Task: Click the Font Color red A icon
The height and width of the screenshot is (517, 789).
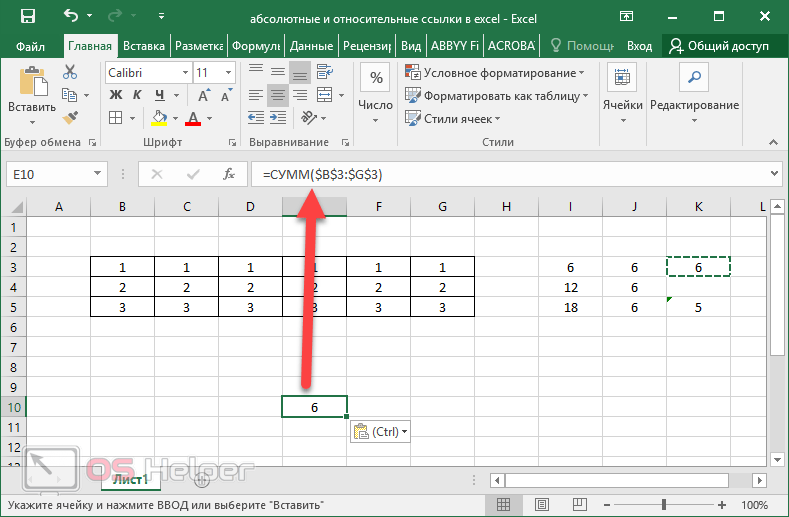Action: (x=193, y=118)
